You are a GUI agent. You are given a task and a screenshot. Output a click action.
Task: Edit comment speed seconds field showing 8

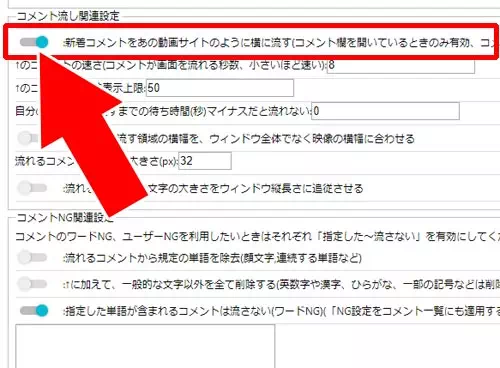pyautogui.click(x=401, y=65)
